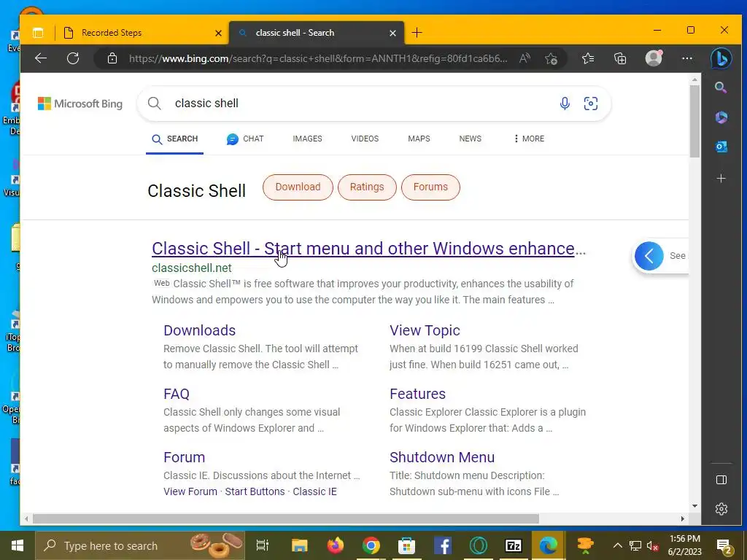The image size is (747, 560).
Task: Open the View Topic sublink
Action: 425,330
